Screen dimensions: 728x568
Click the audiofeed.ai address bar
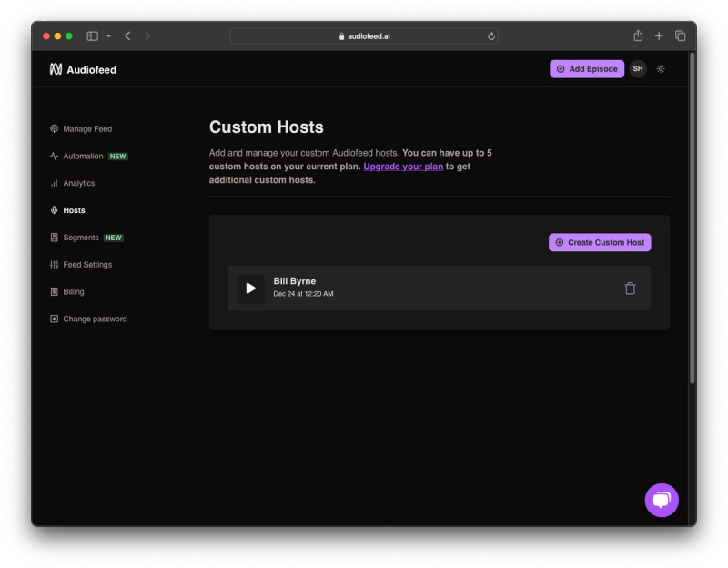click(x=364, y=36)
